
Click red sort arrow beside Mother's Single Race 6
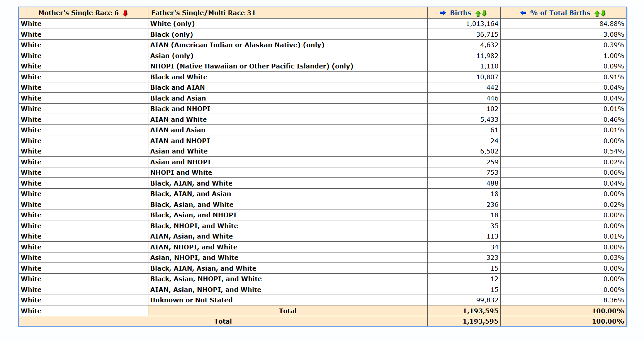pos(125,14)
